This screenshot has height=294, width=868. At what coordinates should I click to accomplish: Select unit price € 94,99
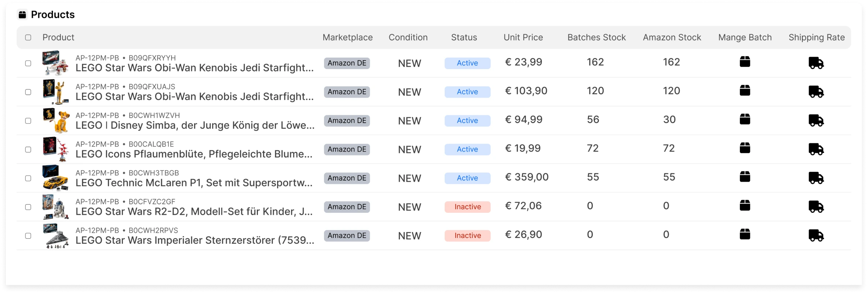pyautogui.click(x=524, y=120)
